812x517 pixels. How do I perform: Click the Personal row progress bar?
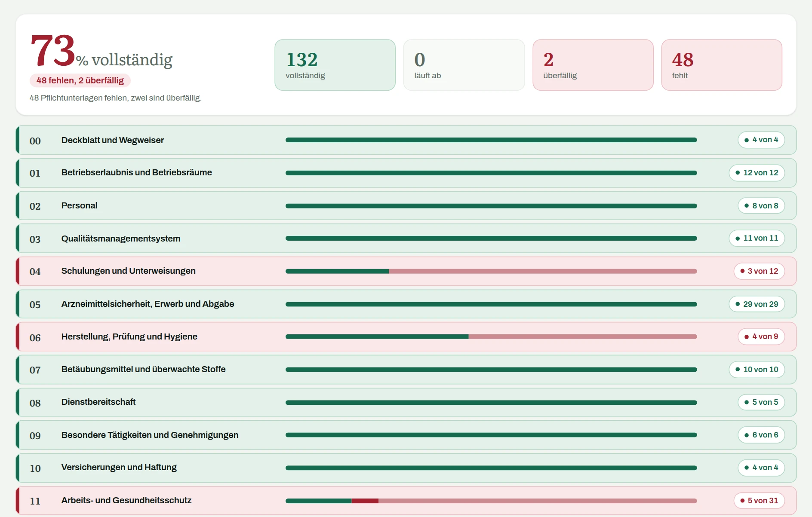coord(491,206)
